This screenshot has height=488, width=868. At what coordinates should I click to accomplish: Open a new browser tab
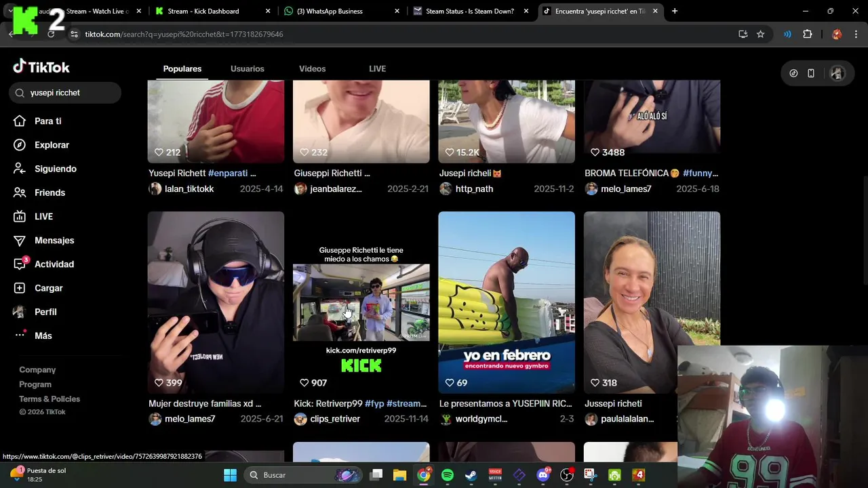pyautogui.click(x=675, y=11)
